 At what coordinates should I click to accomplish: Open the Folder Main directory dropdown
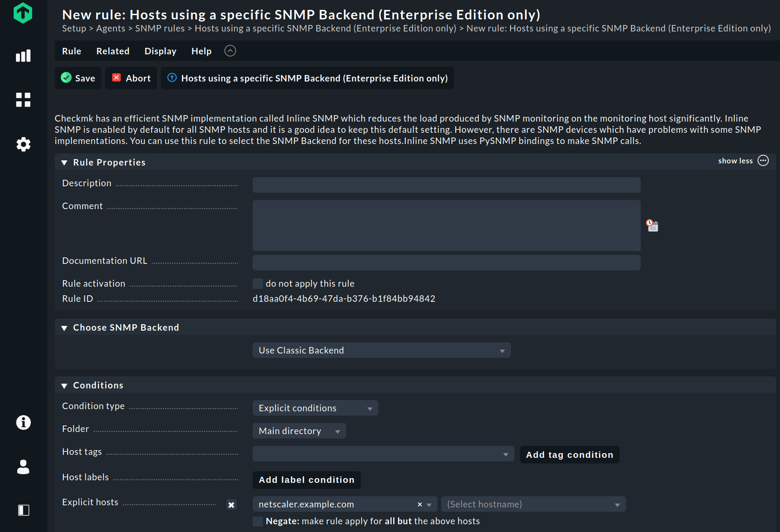tap(299, 431)
